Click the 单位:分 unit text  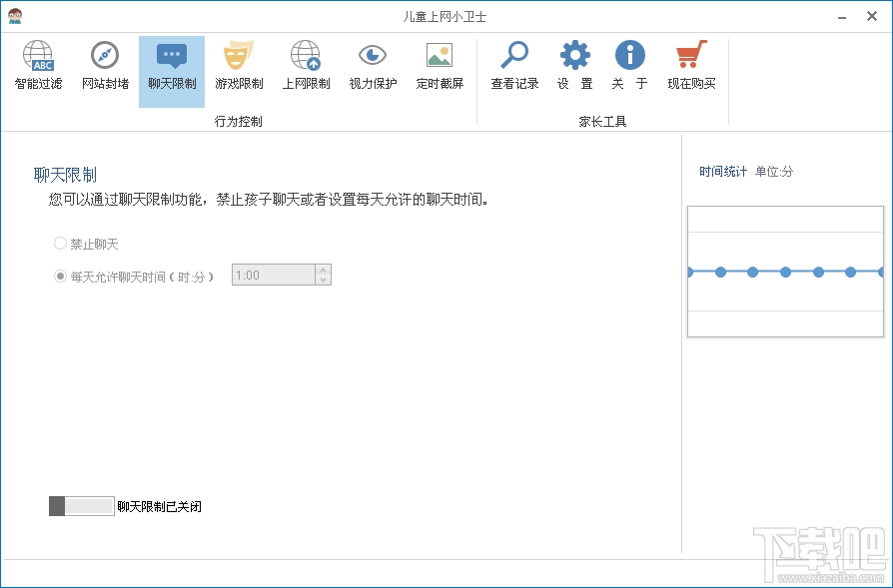[773, 172]
